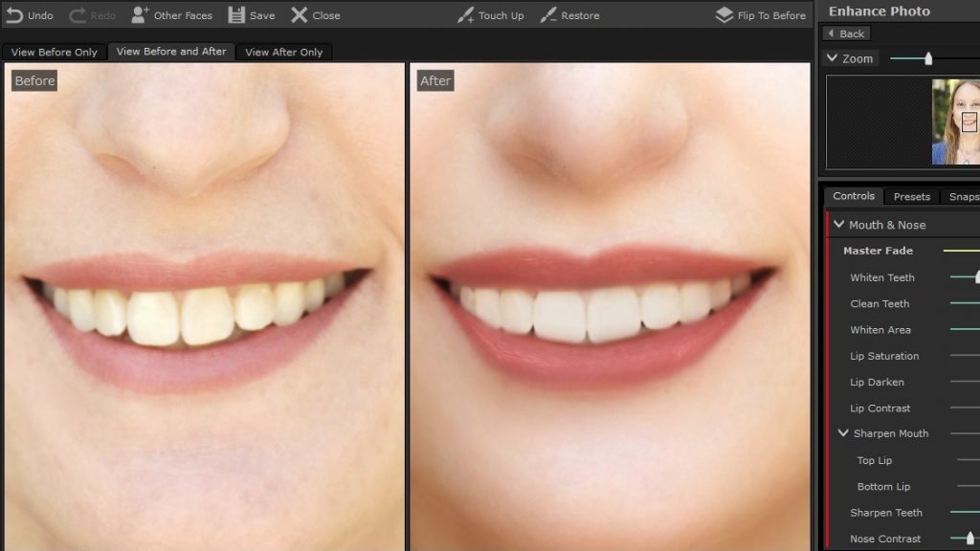Click the Touch Up button text

point(501,15)
